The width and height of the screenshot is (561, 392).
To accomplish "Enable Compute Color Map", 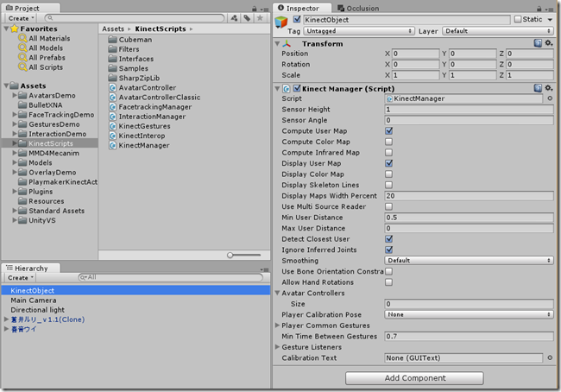I will pos(388,142).
